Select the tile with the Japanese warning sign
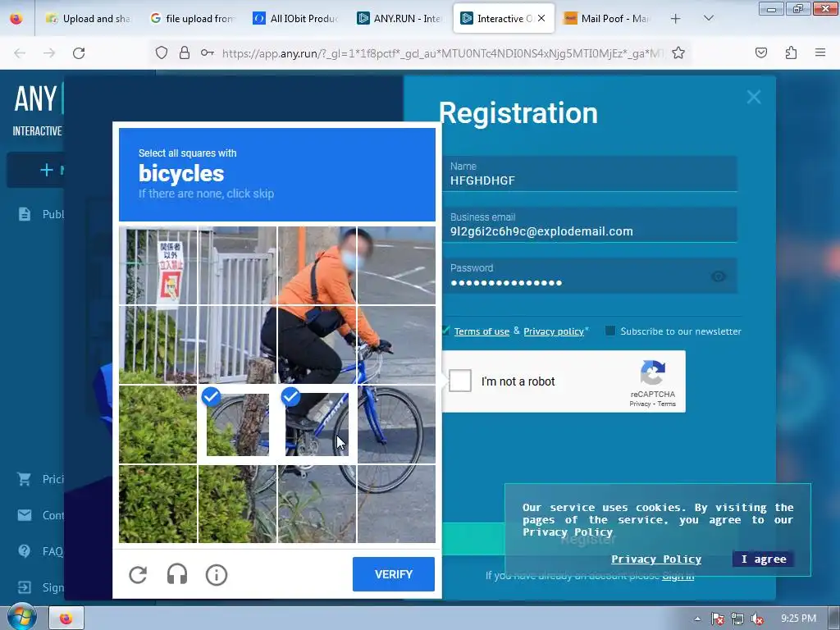The width and height of the screenshot is (840, 630). [x=158, y=265]
